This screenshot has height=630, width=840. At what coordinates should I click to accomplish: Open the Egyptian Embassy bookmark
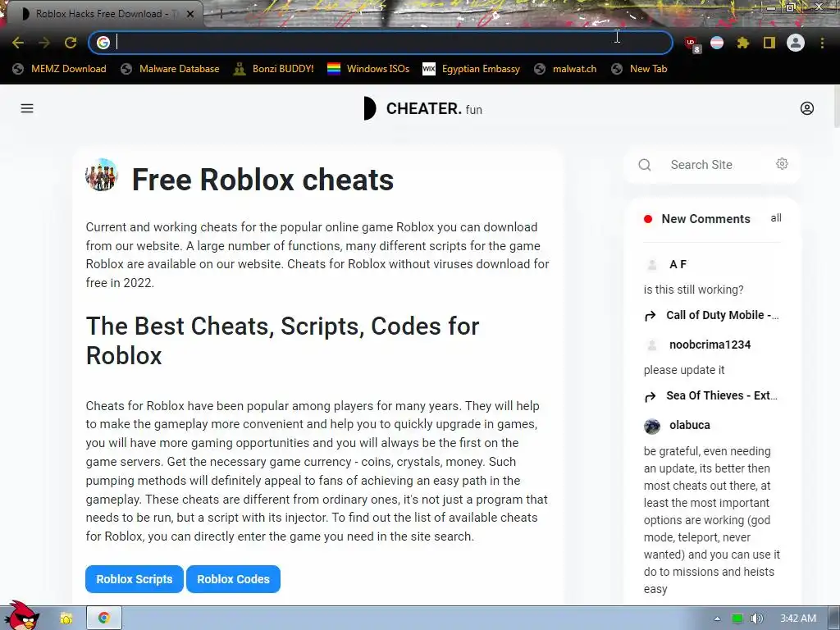click(472, 69)
